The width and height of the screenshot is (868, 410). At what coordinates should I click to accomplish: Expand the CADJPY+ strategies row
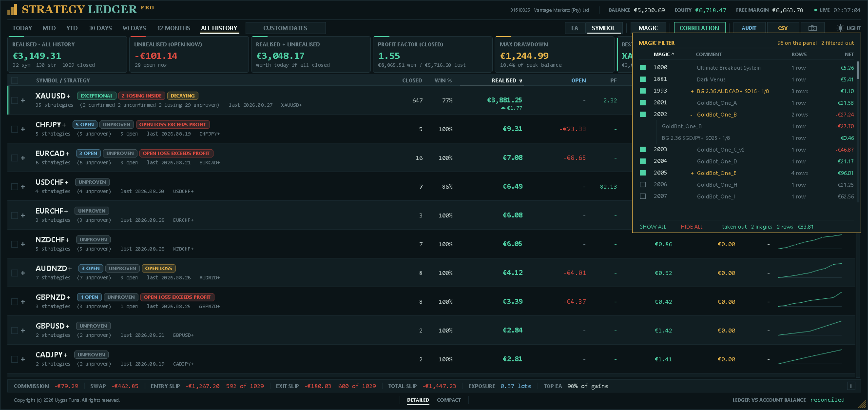tap(23, 359)
